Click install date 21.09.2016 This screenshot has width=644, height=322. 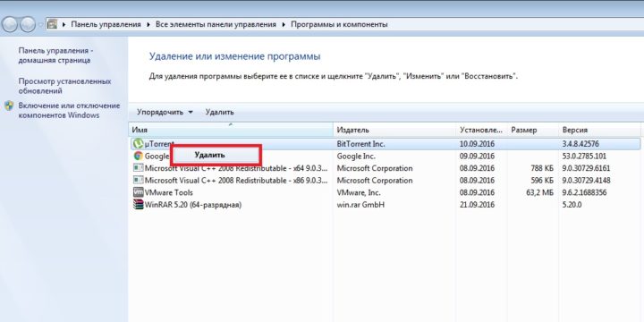point(477,205)
